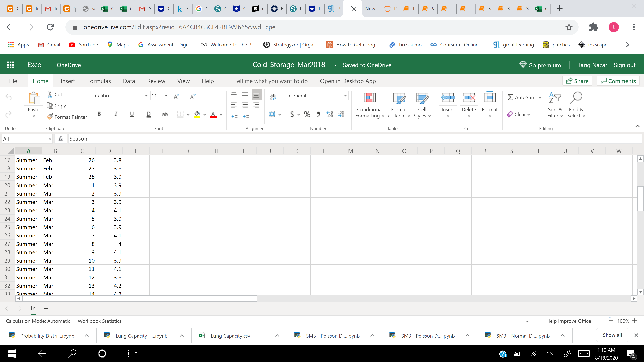
Task: Click the Increase Decimal icon
Action: 330,114
